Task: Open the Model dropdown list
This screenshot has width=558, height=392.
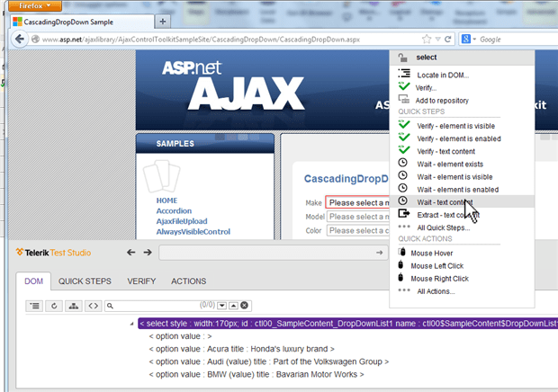Action: point(358,217)
